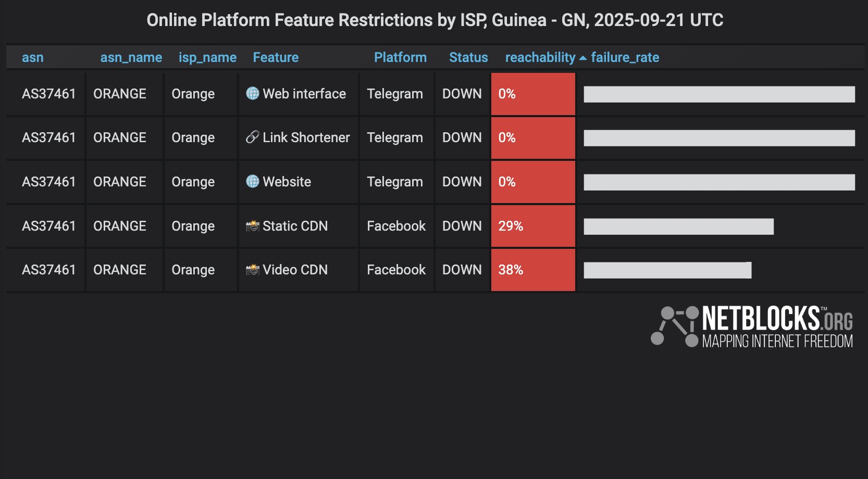The image size is (868, 479).
Task: Click the asn_name column header
Action: pos(131,57)
